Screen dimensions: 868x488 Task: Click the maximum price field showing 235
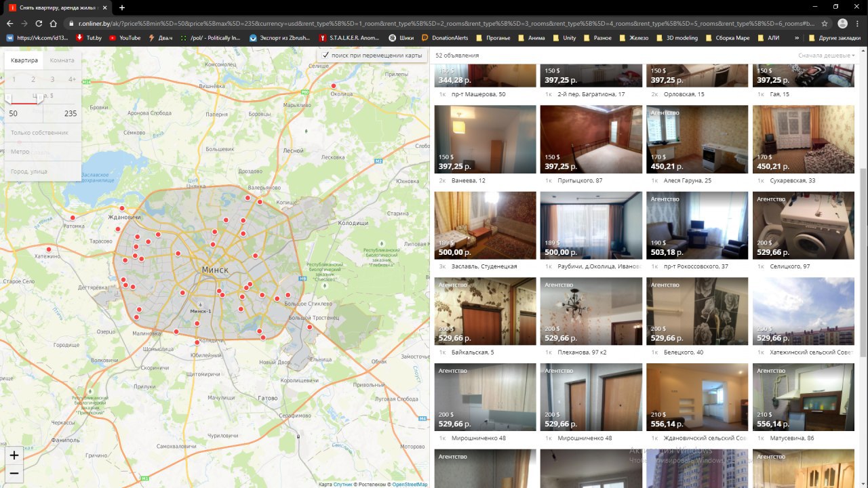(62, 113)
